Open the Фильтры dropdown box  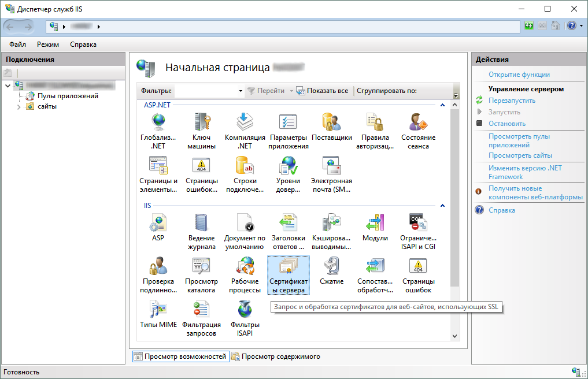tap(241, 91)
